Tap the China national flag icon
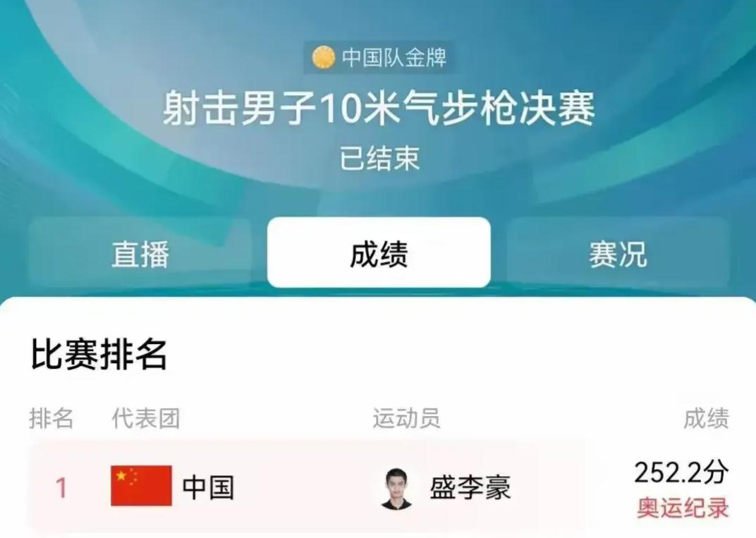The width and height of the screenshot is (756, 538). coord(141,485)
